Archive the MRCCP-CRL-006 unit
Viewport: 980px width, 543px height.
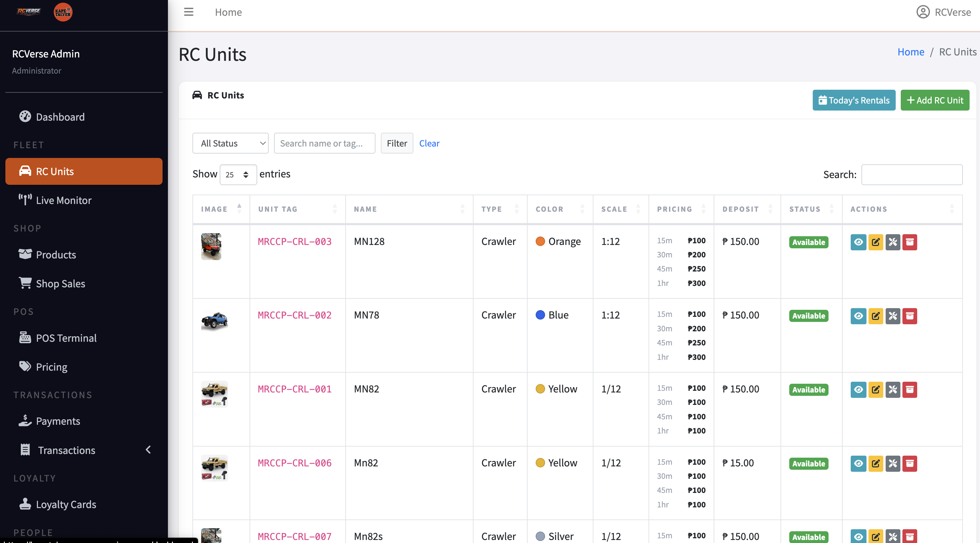tap(909, 463)
